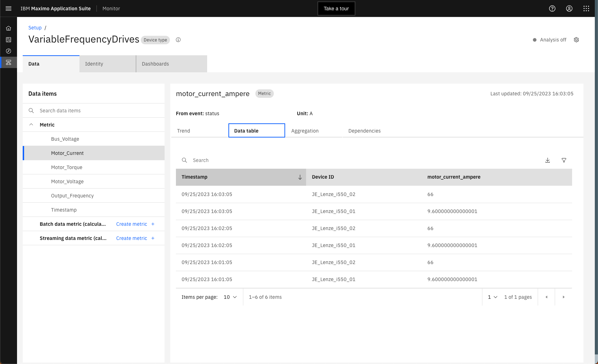
Task: Open settings gear next to Analysis off
Action: pyautogui.click(x=576, y=40)
